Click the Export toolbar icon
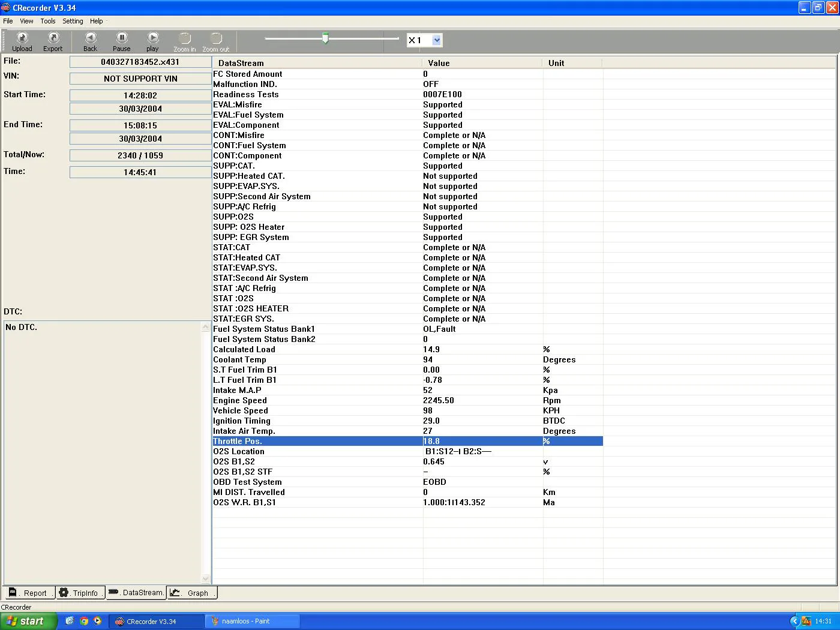The width and height of the screenshot is (840, 630). pyautogui.click(x=53, y=41)
